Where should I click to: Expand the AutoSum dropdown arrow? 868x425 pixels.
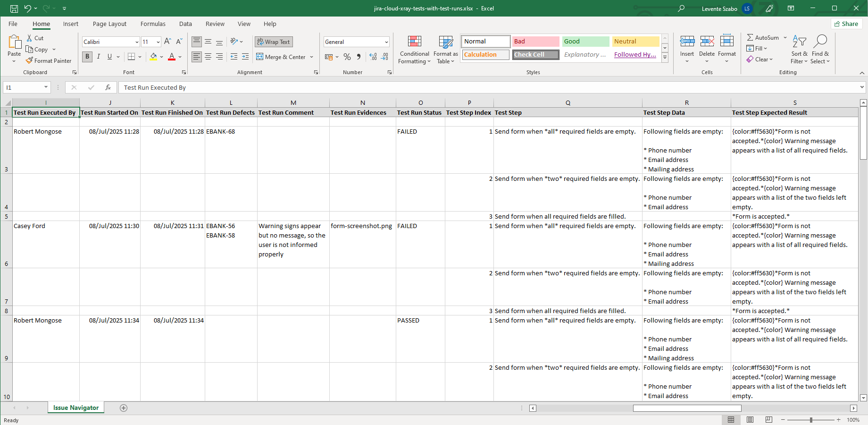pyautogui.click(x=785, y=38)
